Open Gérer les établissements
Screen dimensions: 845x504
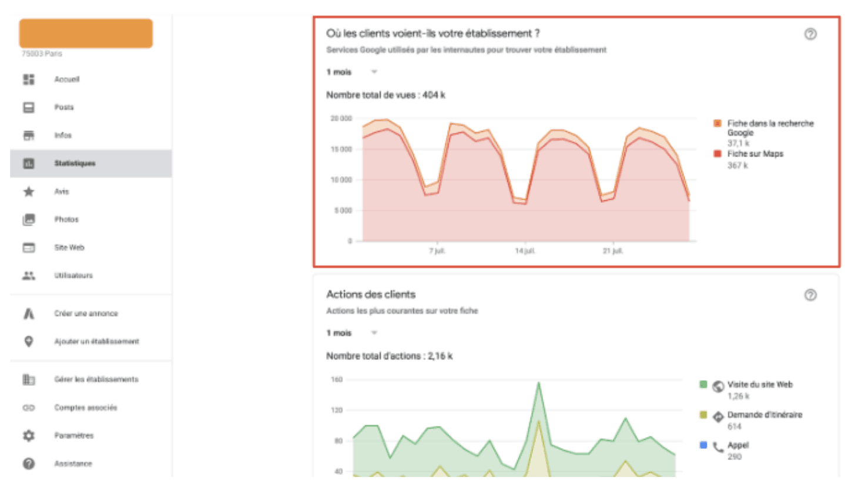pyautogui.click(x=96, y=379)
